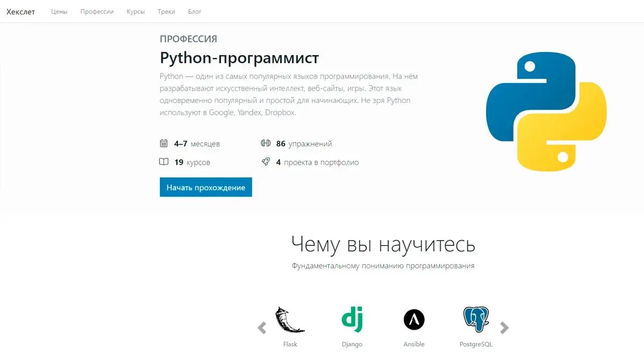The width and height of the screenshot is (644, 356).
Task: Click the Чему вы научитесь heading
Action: (x=383, y=244)
